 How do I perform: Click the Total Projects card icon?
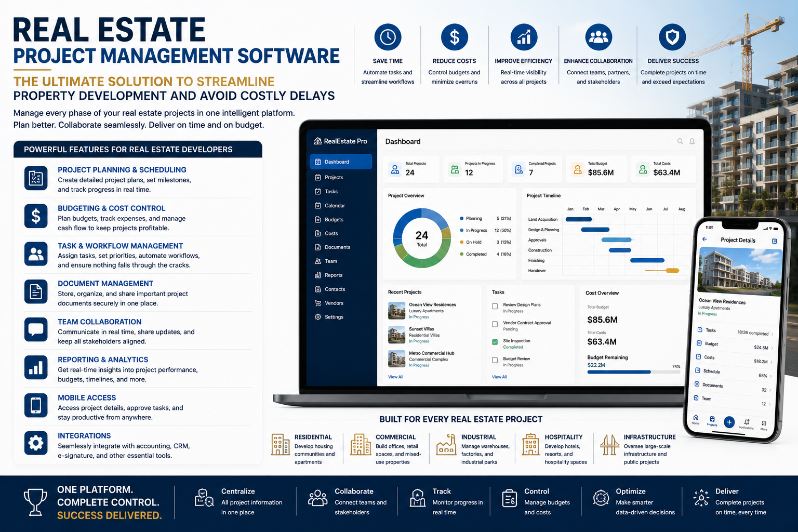pyautogui.click(x=395, y=169)
